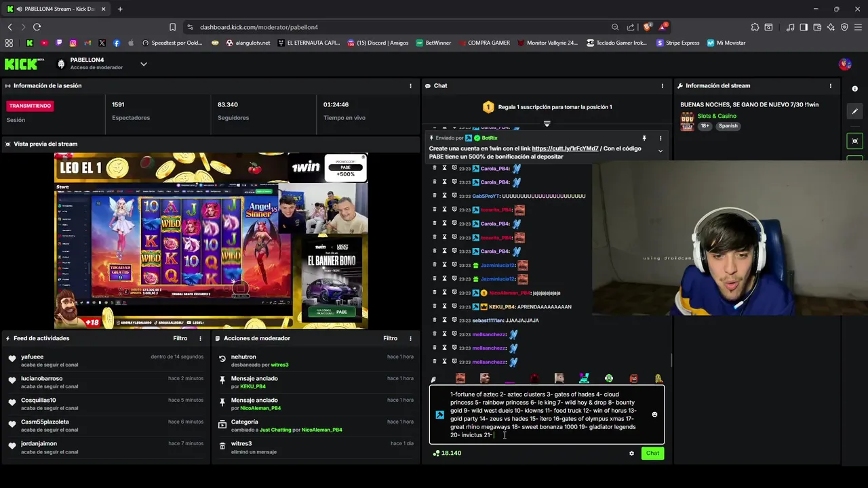
Task: Open the Acciones de moderador three-dot menu
Action: click(410, 338)
